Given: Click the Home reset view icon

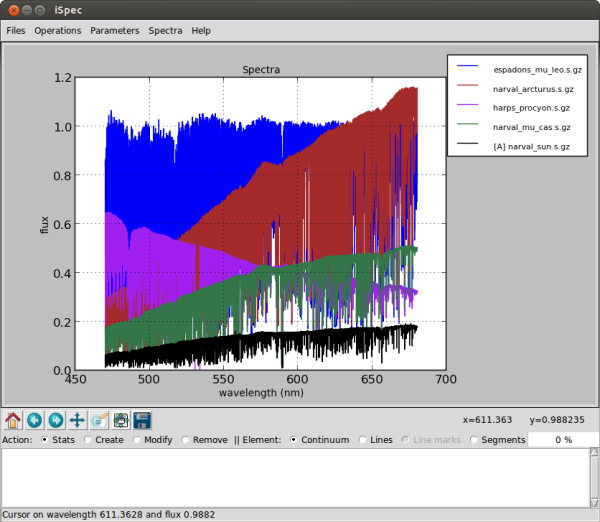Looking at the screenshot, I should tap(13, 420).
